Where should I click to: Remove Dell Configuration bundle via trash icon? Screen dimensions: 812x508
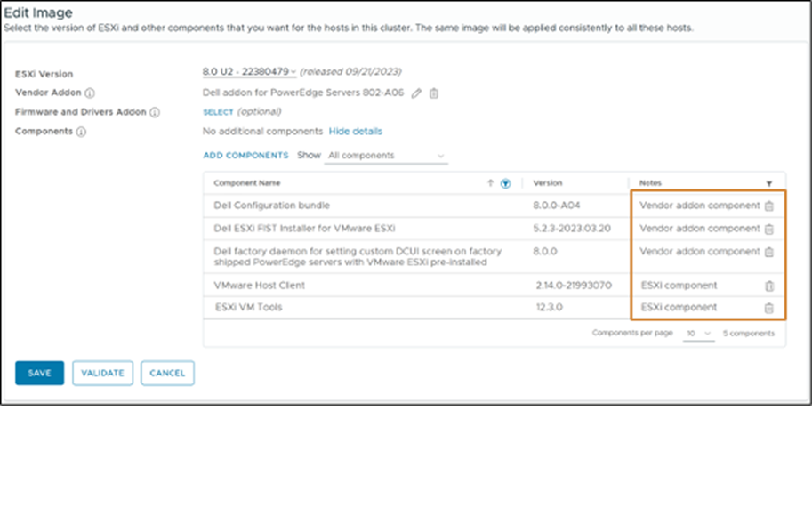(x=769, y=206)
